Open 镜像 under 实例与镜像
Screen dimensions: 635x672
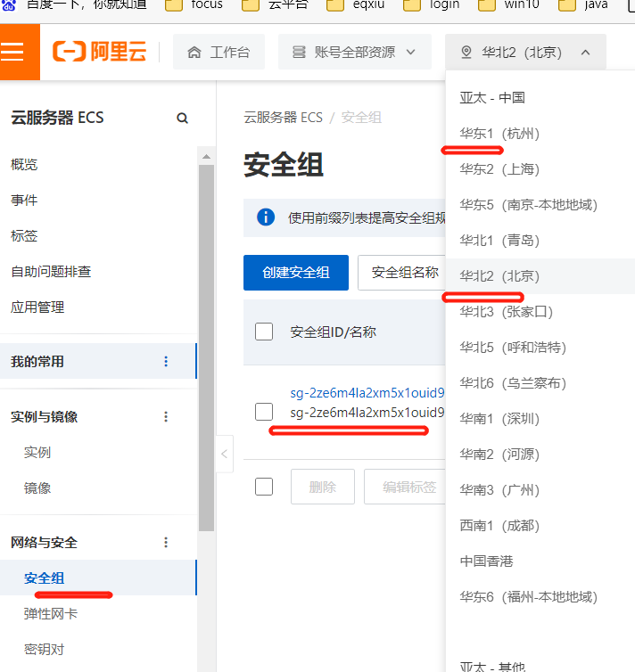(37, 488)
